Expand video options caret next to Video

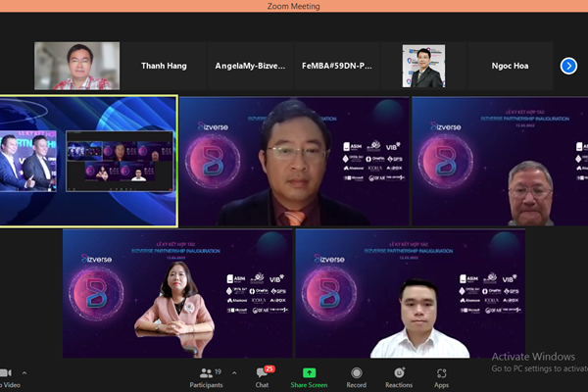(x=24, y=372)
